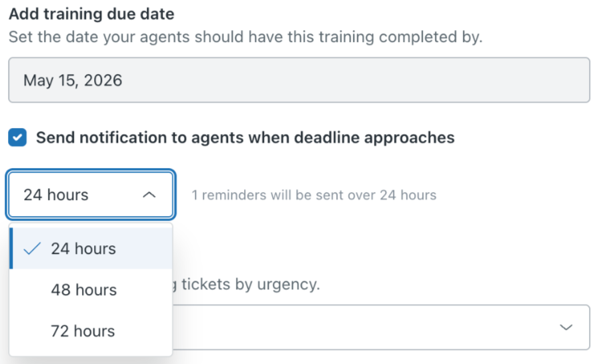Pick the currently selected 24 hours option
This screenshot has height=364, width=599.
(83, 249)
